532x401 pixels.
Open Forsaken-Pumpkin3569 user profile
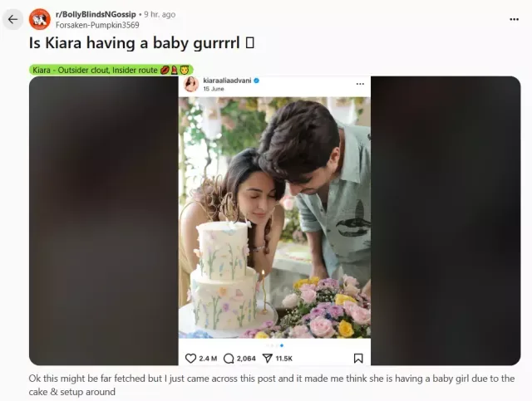pos(97,25)
